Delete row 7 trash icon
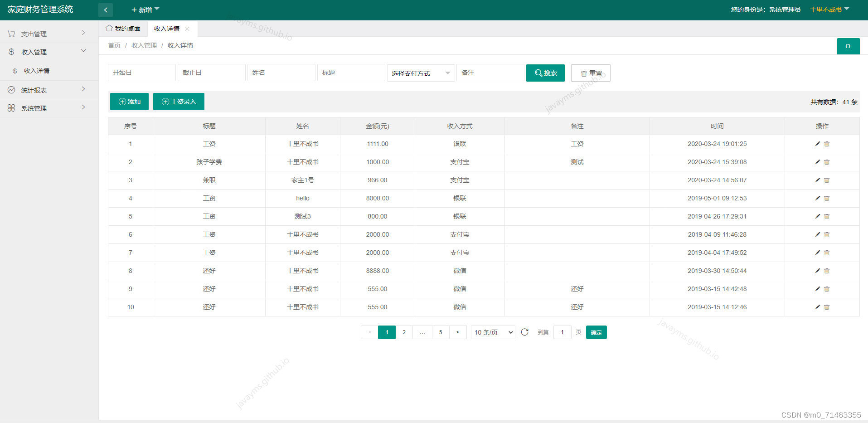The width and height of the screenshot is (868, 423). [x=827, y=253]
